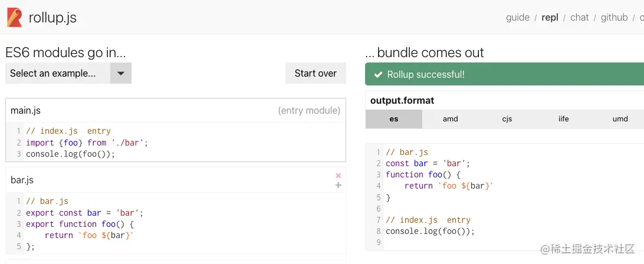
Task: Click the bar.js filename field
Action: [22, 180]
